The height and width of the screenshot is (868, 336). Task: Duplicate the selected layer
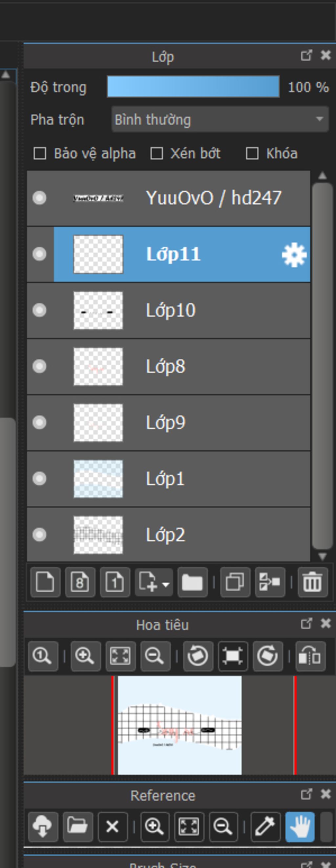point(235,582)
